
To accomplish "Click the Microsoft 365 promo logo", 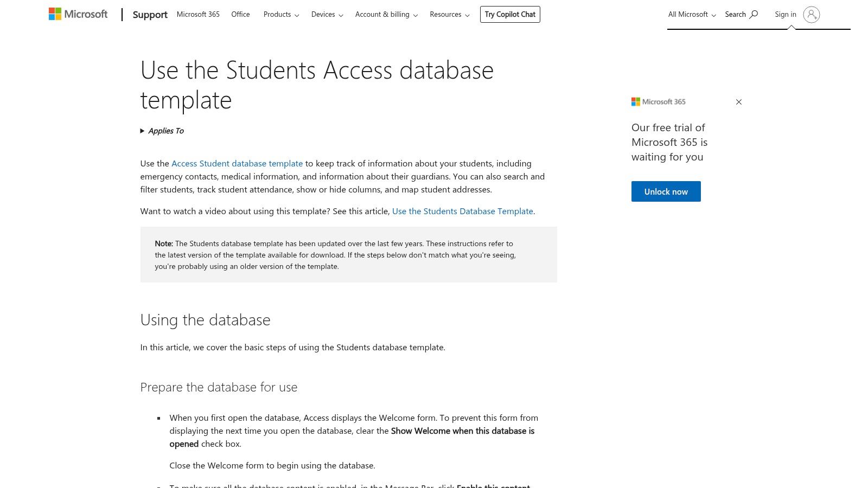I will [x=659, y=102].
